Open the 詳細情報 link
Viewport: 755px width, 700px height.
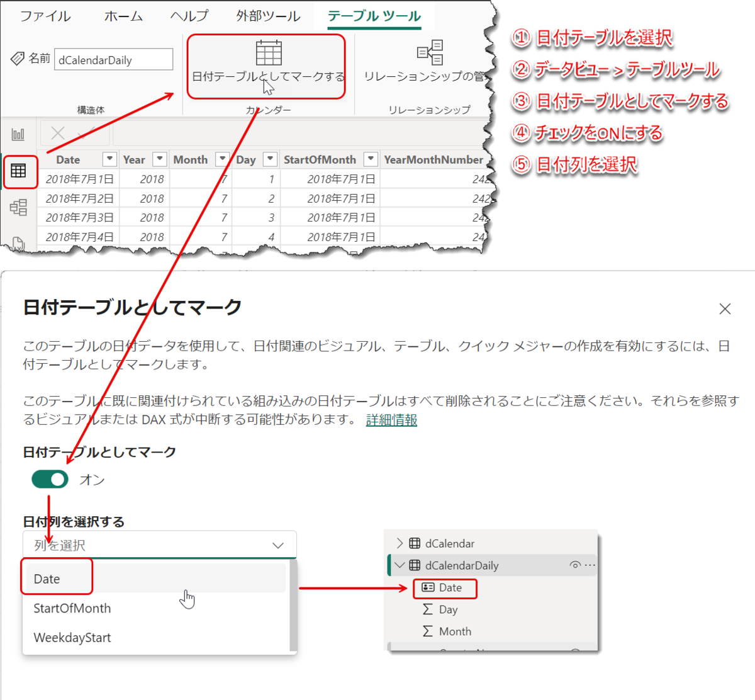pyautogui.click(x=391, y=420)
